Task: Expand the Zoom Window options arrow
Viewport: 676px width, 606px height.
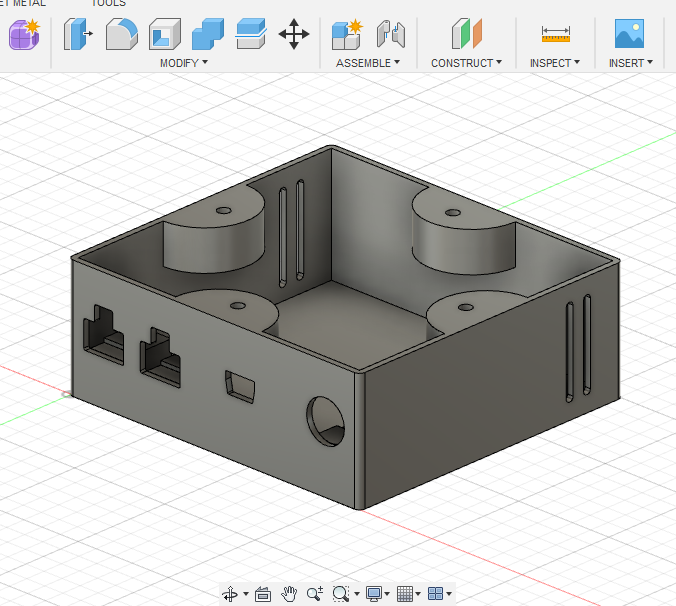Action: (357, 594)
